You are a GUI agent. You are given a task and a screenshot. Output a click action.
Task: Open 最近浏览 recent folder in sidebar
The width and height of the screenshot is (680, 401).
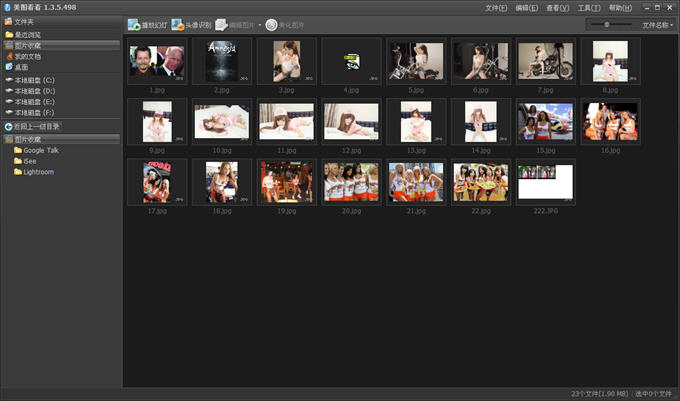pyautogui.click(x=27, y=34)
